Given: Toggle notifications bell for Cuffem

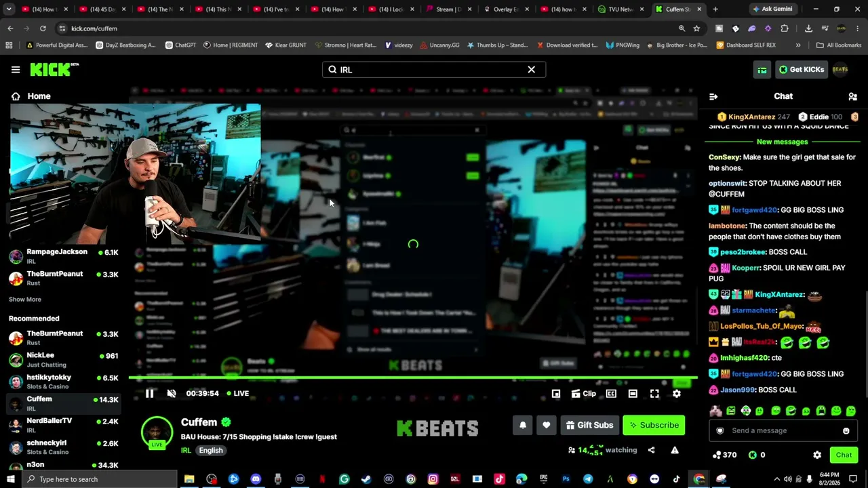Looking at the screenshot, I should point(523,425).
